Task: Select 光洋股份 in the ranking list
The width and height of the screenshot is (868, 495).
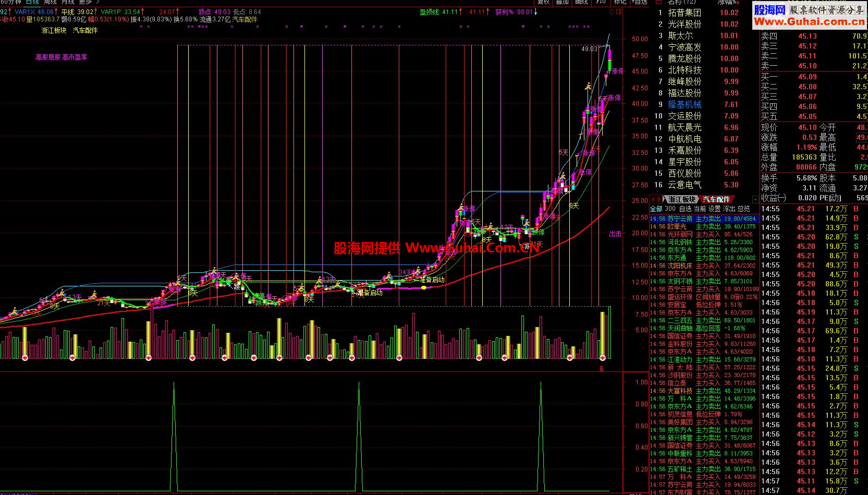Action: (x=684, y=24)
